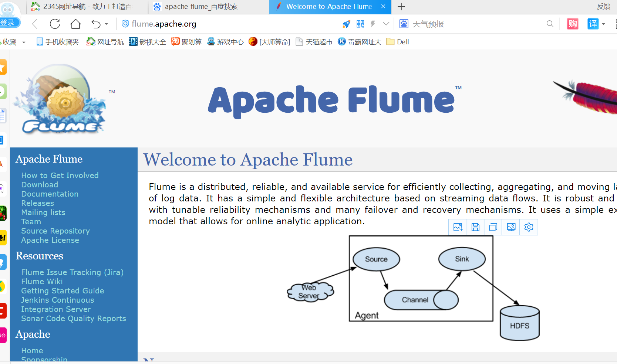Click the 反馈 feedback control
This screenshot has width=617, height=364.
pyautogui.click(x=603, y=7)
